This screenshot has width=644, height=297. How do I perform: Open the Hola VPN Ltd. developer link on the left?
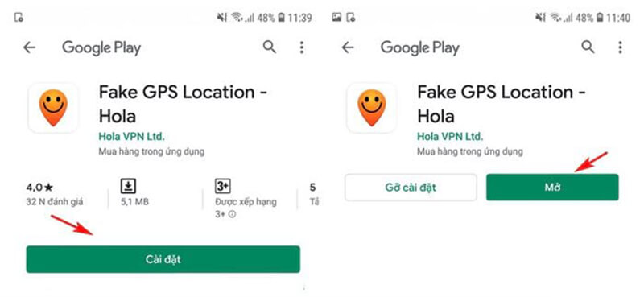[131, 136]
